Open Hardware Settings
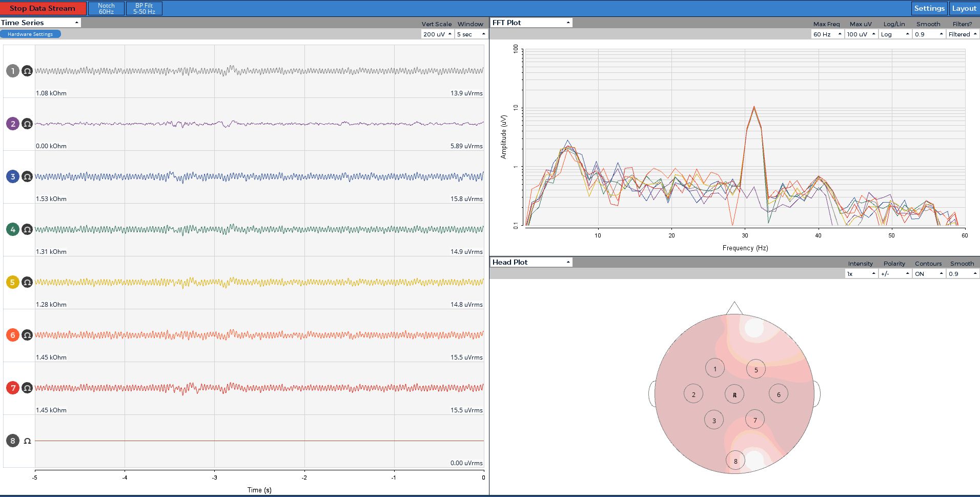The width and height of the screenshot is (980, 497). (x=30, y=34)
